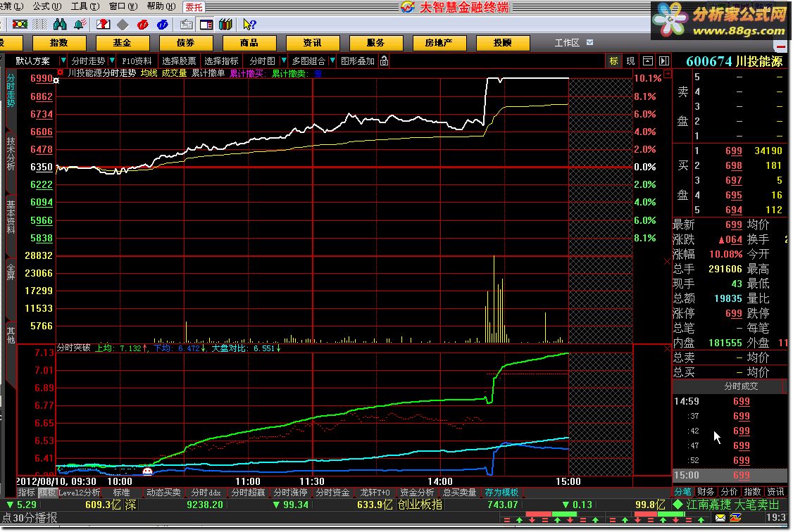Open the 公式 menu
Screen dimensions: 793x532
pos(47,6)
